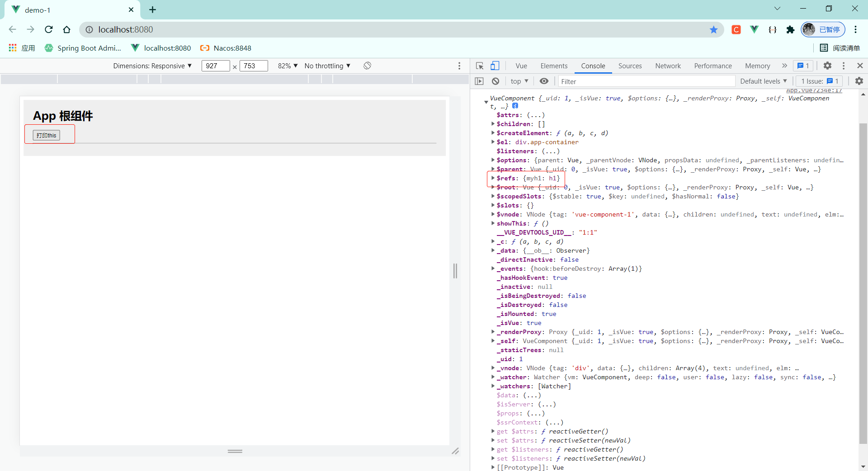Click the inspect element picker icon
This screenshot has width=868, height=471.
coord(480,66)
